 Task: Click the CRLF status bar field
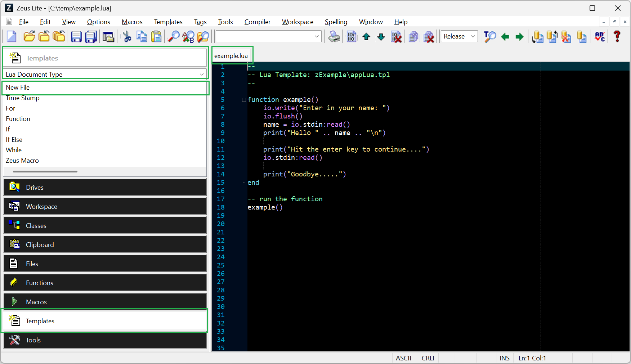(429, 358)
